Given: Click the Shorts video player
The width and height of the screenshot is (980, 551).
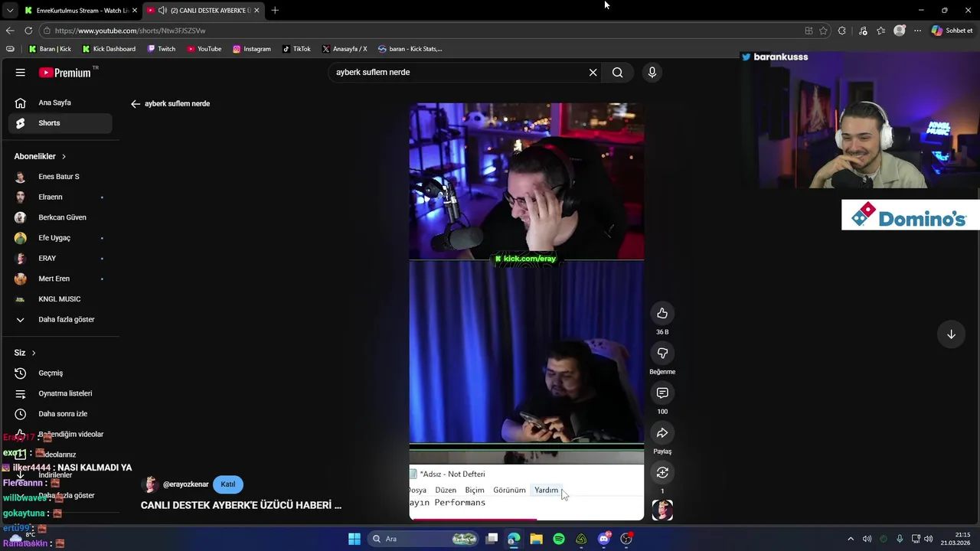Looking at the screenshot, I should coord(527,311).
